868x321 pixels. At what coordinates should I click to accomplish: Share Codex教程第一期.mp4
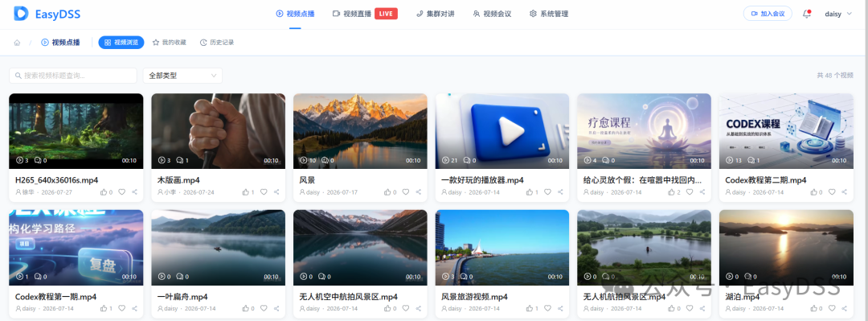pos(135,308)
